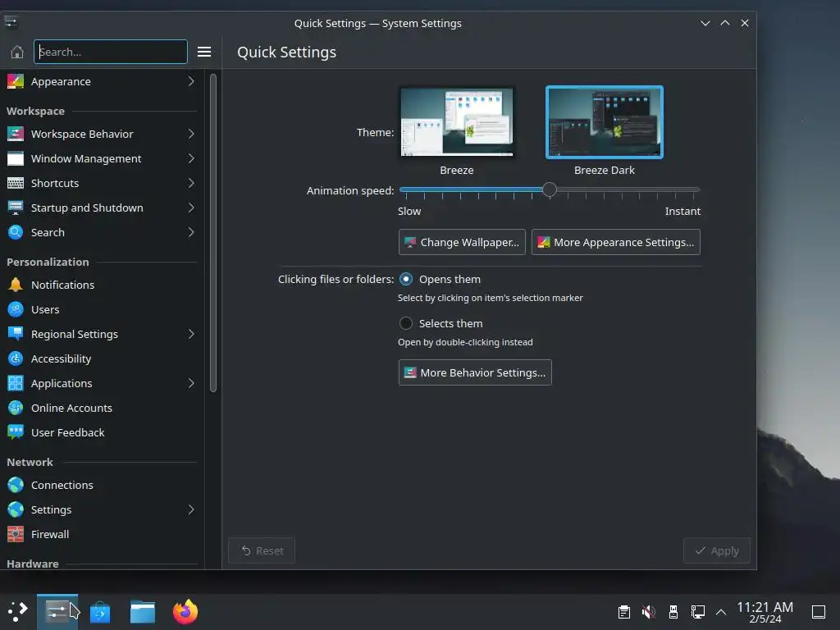The width and height of the screenshot is (840, 630).
Task: Open the Users settings entry
Action: pyautogui.click(x=102, y=309)
